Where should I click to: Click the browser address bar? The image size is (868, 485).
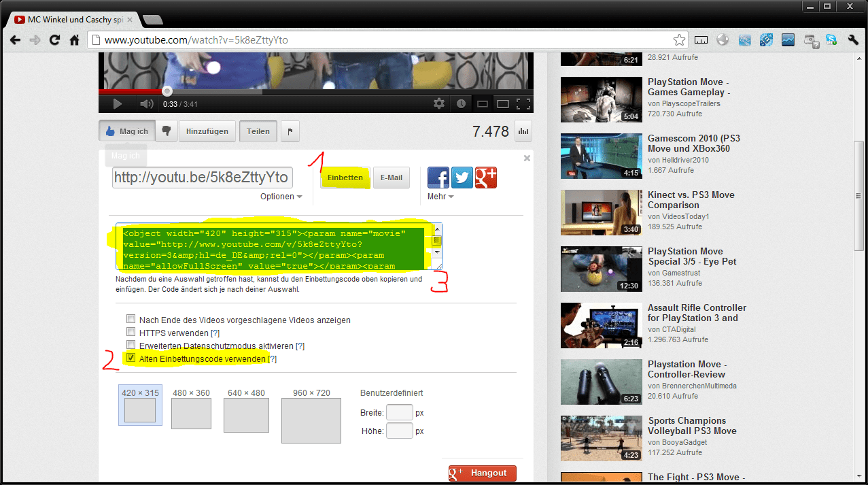[387, 39]
